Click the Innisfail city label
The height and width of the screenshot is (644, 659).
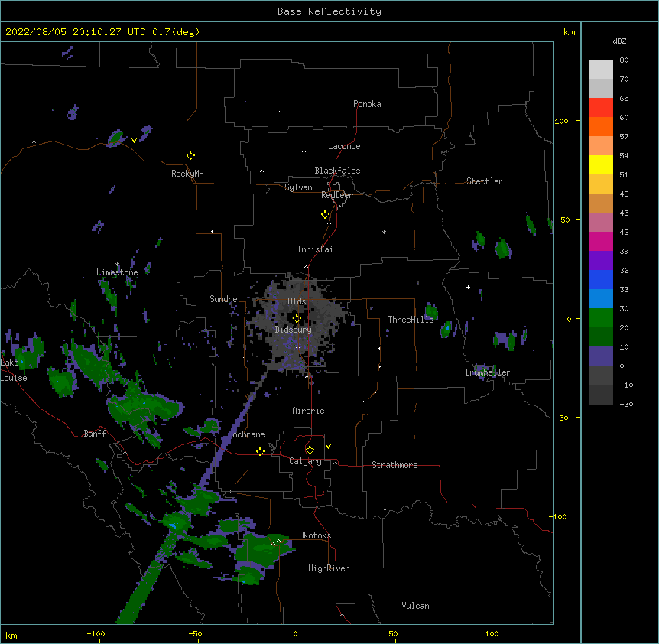[317, 249]
